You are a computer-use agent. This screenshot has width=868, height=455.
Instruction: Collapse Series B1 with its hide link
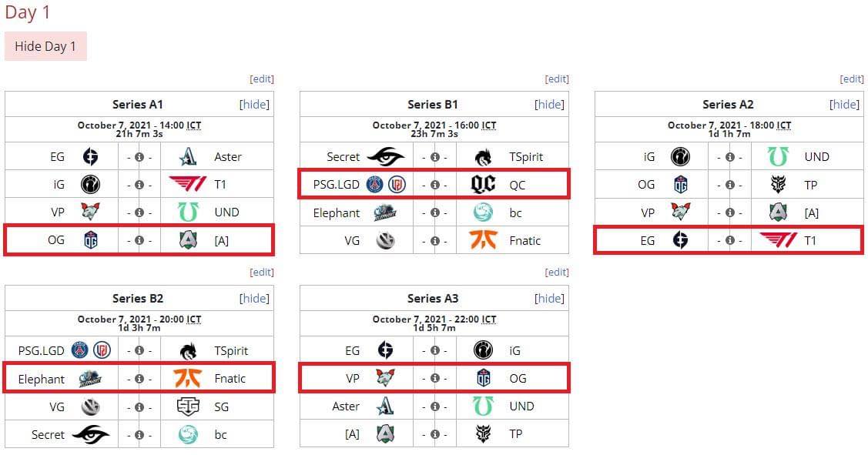[x=549, y=105]
